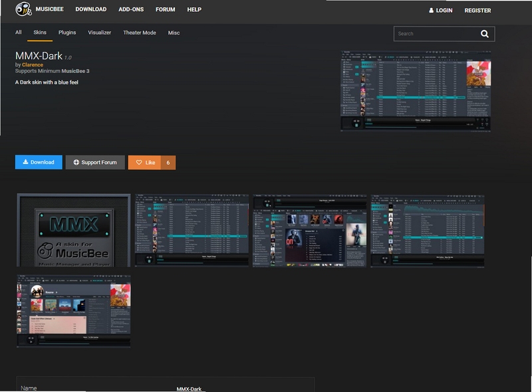Switch to the Theater Mode tab
The width and height of the screenshot is (532, 392).
[140, 33]
